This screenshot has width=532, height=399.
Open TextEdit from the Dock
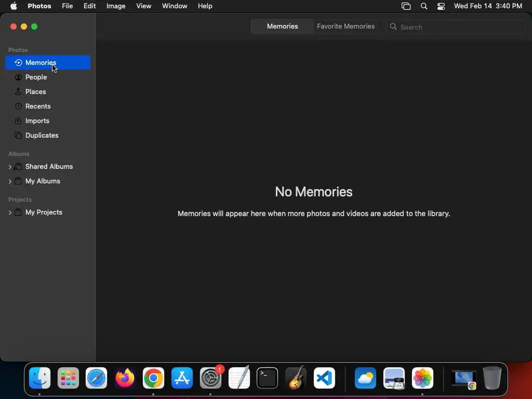(x=239, y=378)
